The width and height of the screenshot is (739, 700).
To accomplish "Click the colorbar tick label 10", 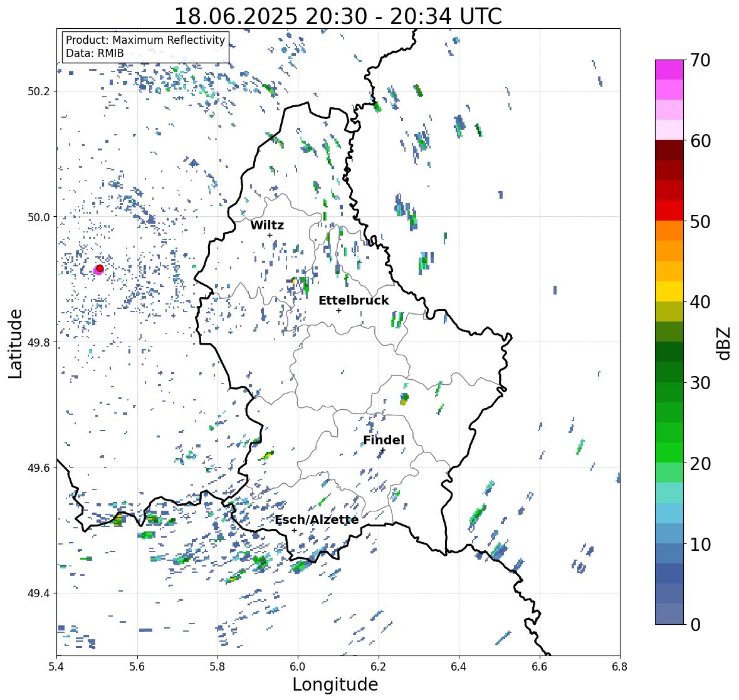I will (700, 544).
